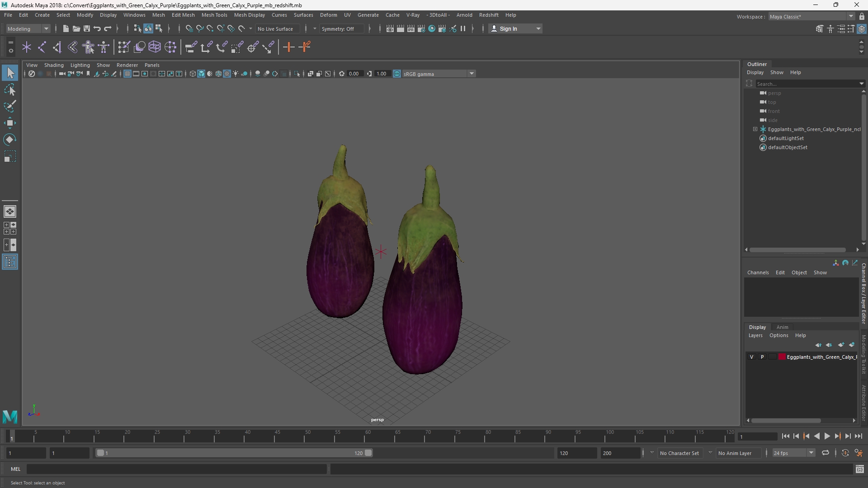Image resolution: width=868 pixels, height=488 pixels.
Task: Switch to the Anim layer tab
Action: coord(782,327)
